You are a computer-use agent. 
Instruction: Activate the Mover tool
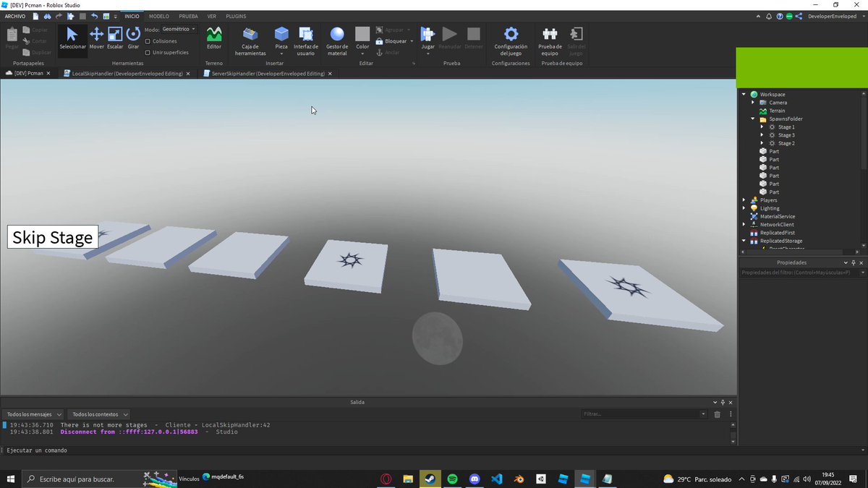[x=96, y=38]
